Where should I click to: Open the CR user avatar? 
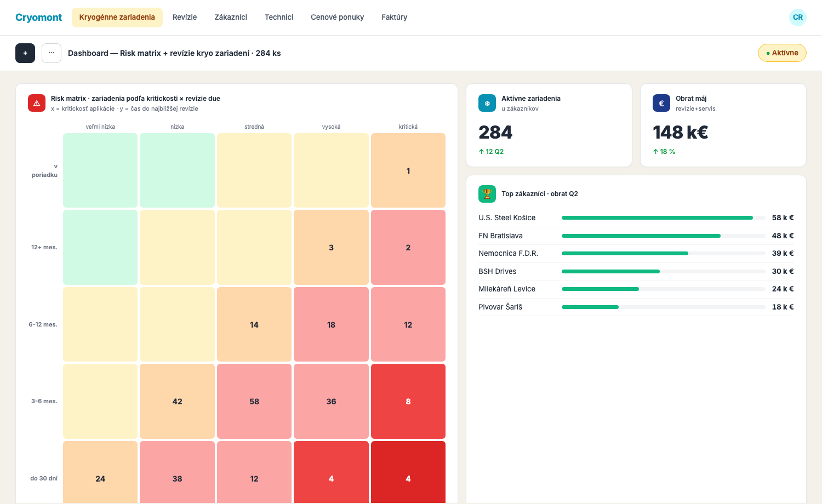798,18
